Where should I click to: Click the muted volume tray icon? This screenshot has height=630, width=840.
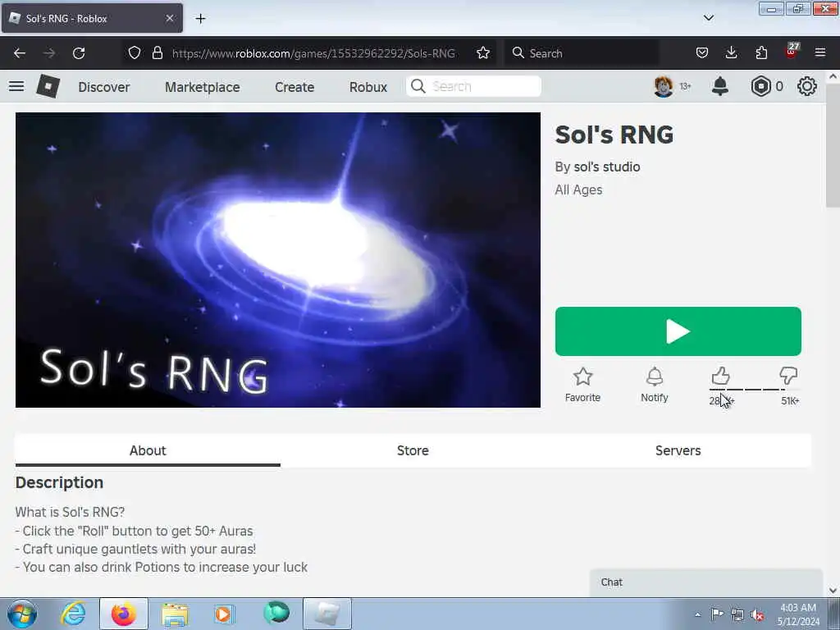click(x=757, y=614)
